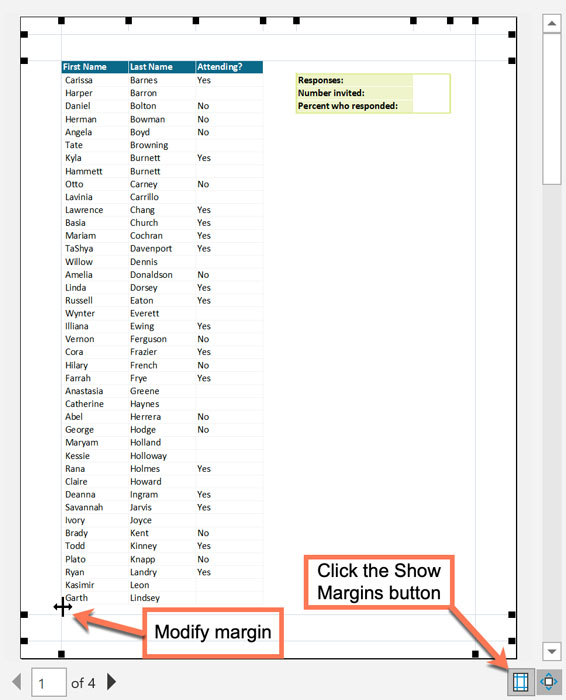Click the current page number field
The width and height of the screenshot is (566, 700).
[49, 682]
